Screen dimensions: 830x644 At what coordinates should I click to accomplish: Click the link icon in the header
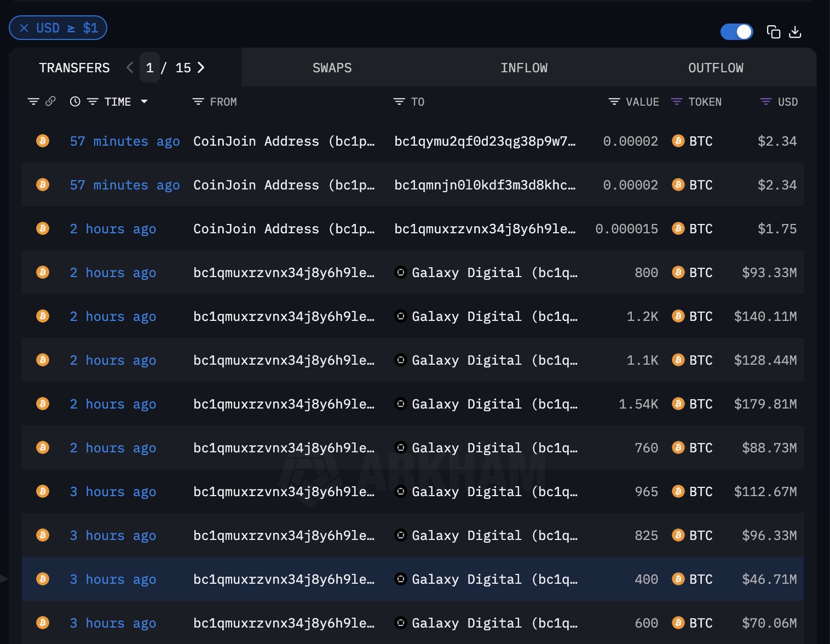[50, 101]
